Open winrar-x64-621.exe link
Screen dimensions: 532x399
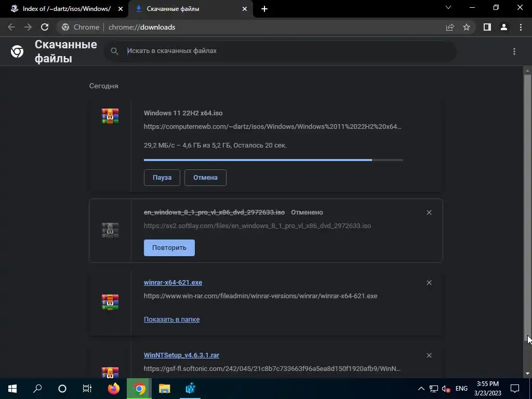pos(173,282)
